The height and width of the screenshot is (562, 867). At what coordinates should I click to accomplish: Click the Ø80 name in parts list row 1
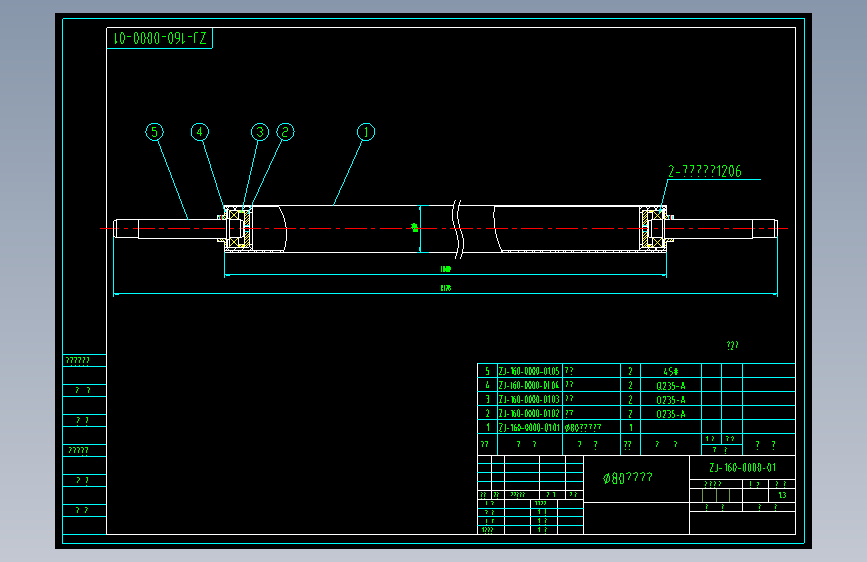point(583,428)
